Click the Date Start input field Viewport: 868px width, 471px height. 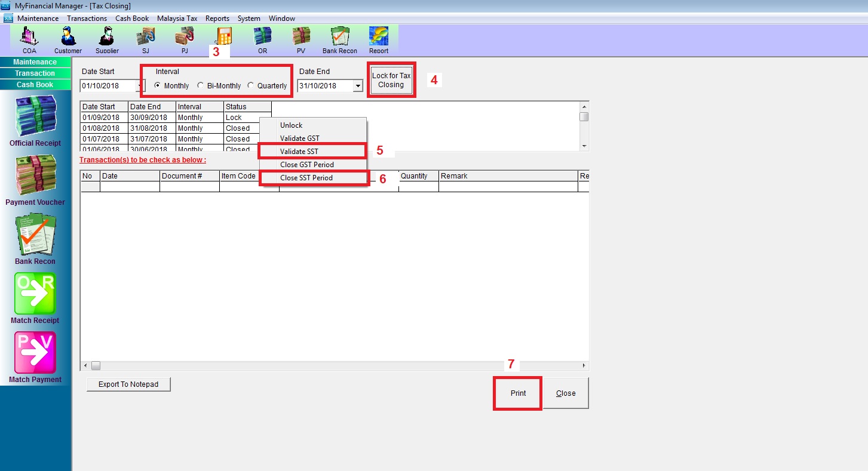[x=108, y=86]
